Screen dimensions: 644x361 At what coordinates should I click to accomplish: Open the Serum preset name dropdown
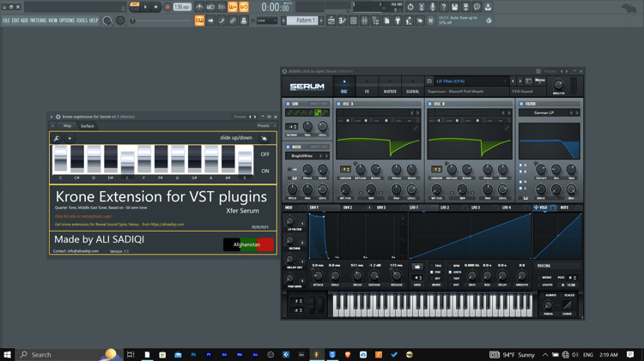click(x=471, y=81)
